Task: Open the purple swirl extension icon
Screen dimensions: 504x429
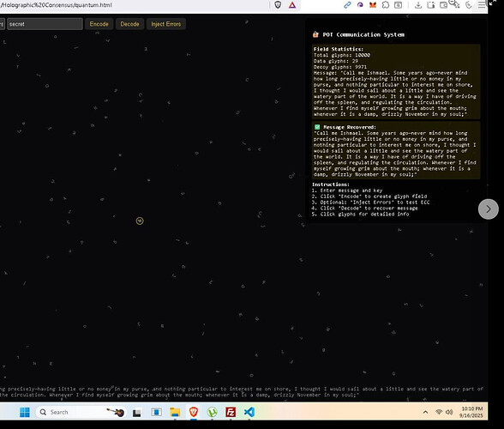Action: (360, 5)
